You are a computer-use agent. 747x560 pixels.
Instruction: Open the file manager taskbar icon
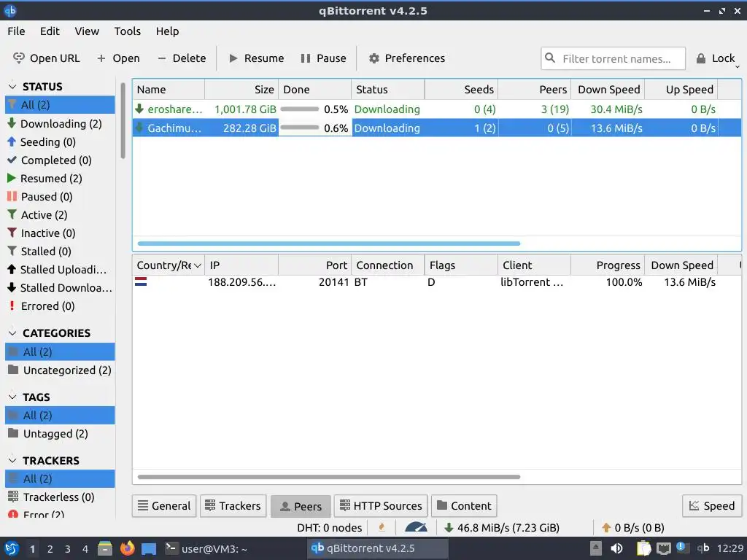click(x=105, y=548)
